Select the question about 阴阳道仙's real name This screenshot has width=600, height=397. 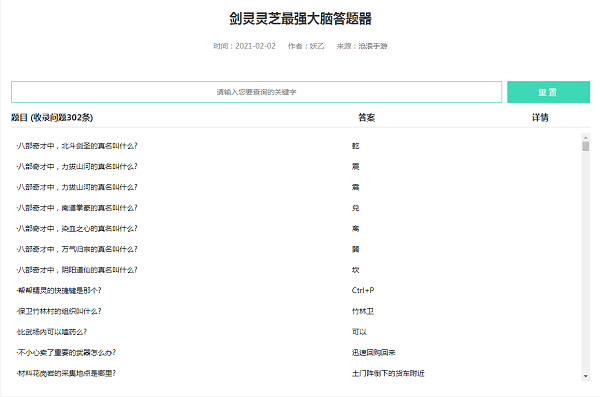77,270
